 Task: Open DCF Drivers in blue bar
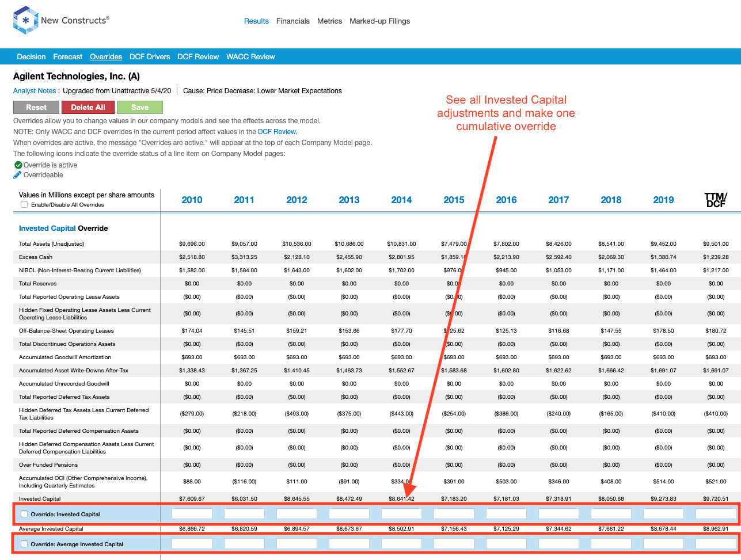click(x=150, y=57)
